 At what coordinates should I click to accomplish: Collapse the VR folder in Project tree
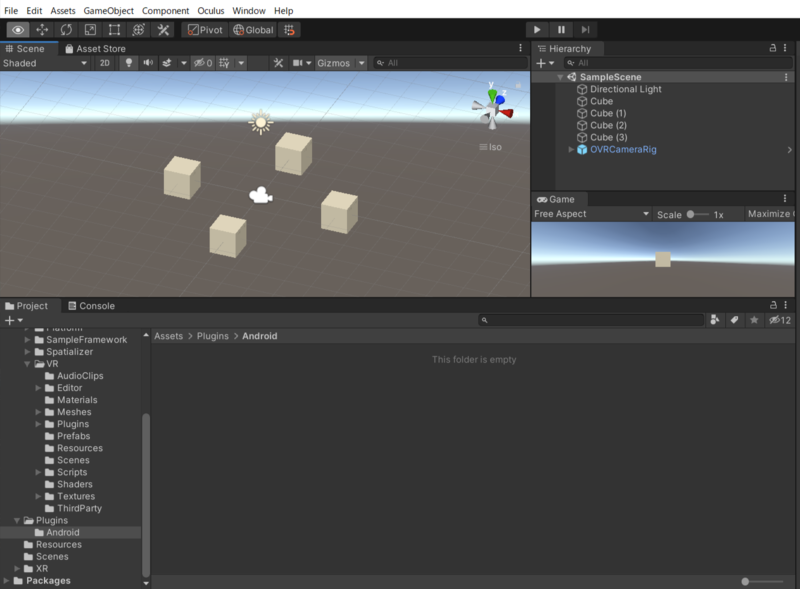pyautogui.click(x=27, y=364)
